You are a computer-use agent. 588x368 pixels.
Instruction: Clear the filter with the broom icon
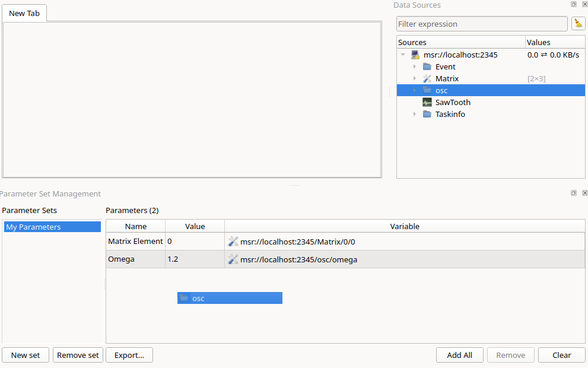pos(579,24)
